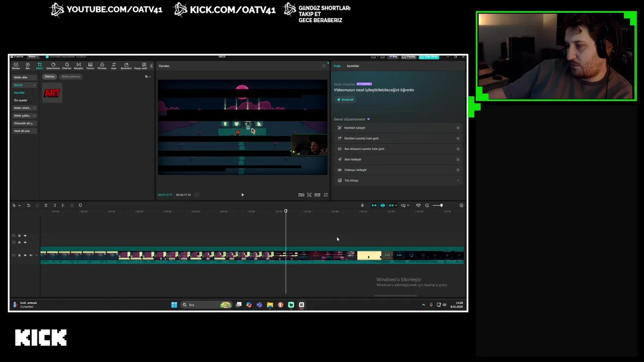Open Yüz rötuşu chevron
This screenshot has height=362, width=644.
click(458, 180)
